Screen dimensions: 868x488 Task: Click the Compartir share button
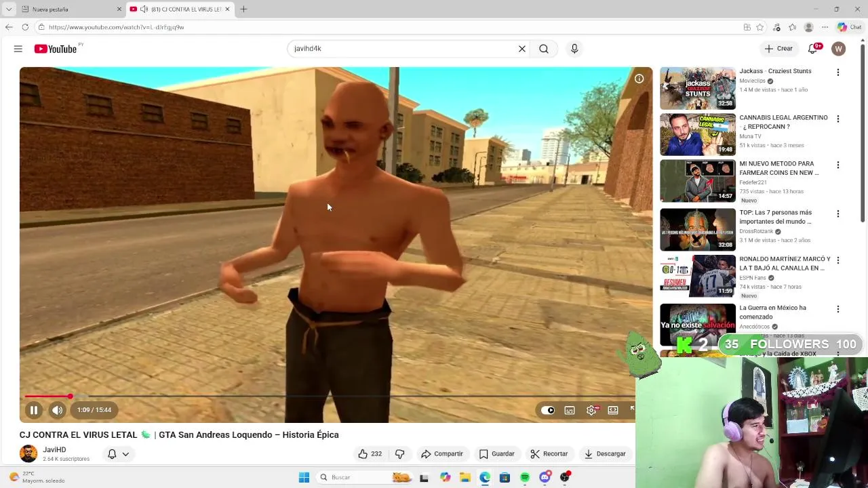click(442, 454)
